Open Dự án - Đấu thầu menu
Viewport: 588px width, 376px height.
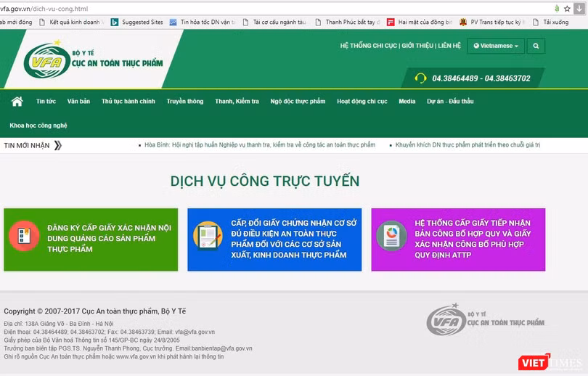tap(450, 101)
